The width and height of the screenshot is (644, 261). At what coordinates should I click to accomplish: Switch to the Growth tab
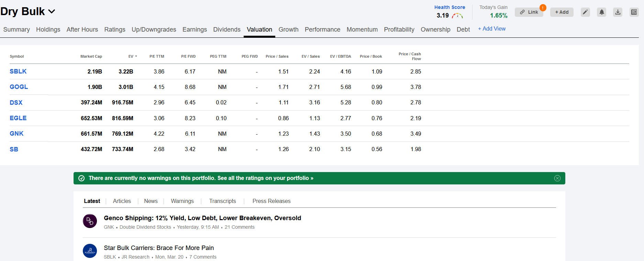click(x=288, y=30)
